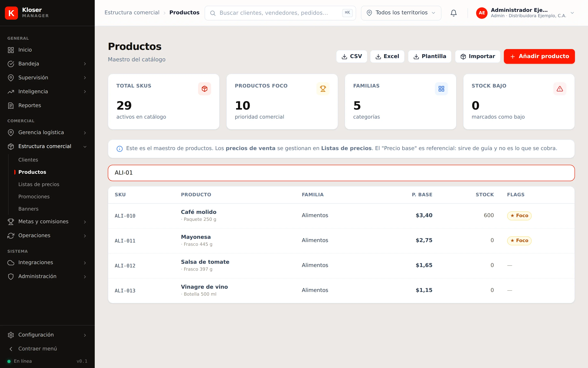
Task: Go to Clientes submenu item
Action: (28, 160)
